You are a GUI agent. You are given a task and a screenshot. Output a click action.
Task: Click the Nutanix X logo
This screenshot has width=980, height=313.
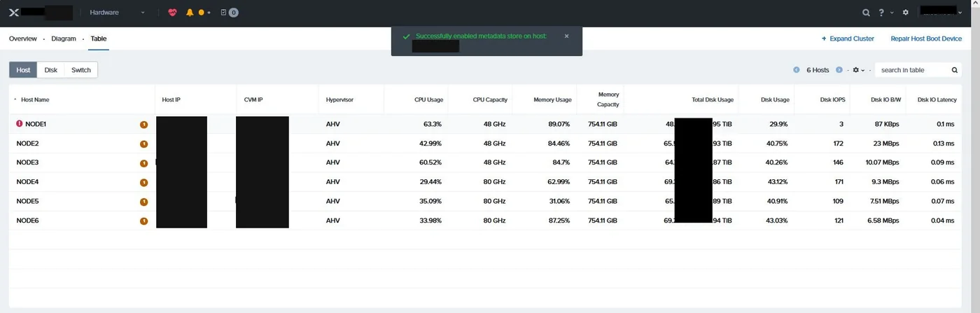13,13
